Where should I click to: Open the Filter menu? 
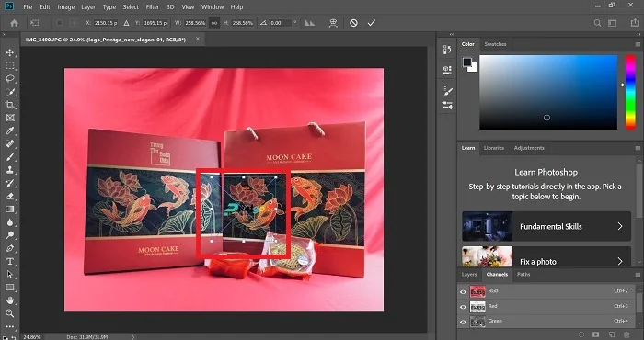pyautogui.click(x=153, y=7)
